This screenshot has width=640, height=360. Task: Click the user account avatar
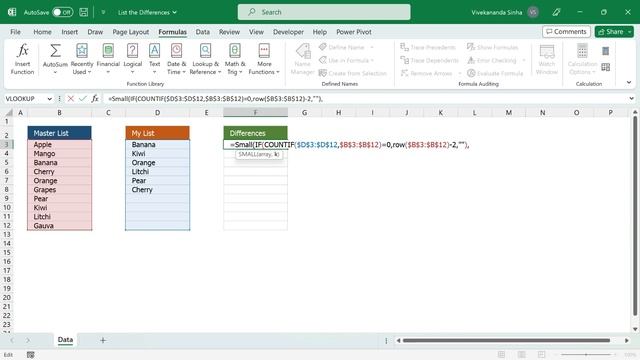click(x=533, y=12)
